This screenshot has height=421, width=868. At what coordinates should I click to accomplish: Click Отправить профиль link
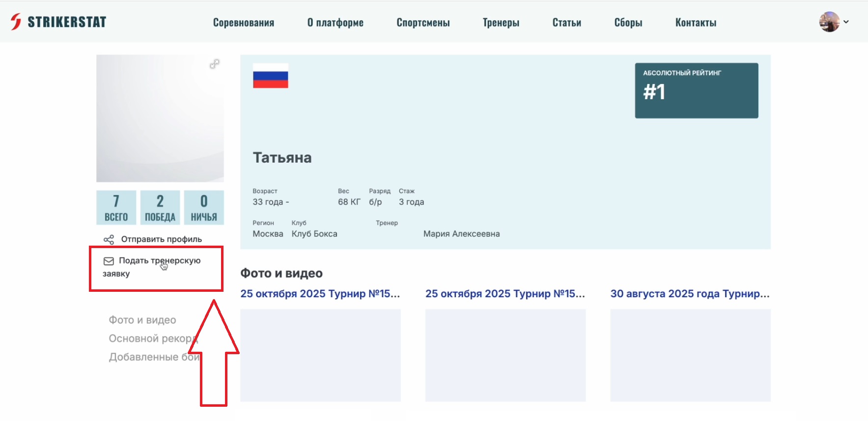162,239
